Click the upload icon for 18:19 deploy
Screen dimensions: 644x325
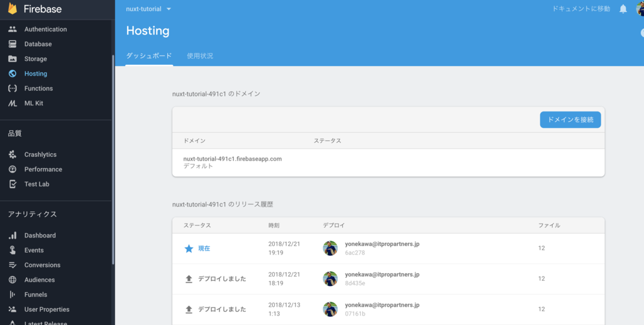(189, 279)
